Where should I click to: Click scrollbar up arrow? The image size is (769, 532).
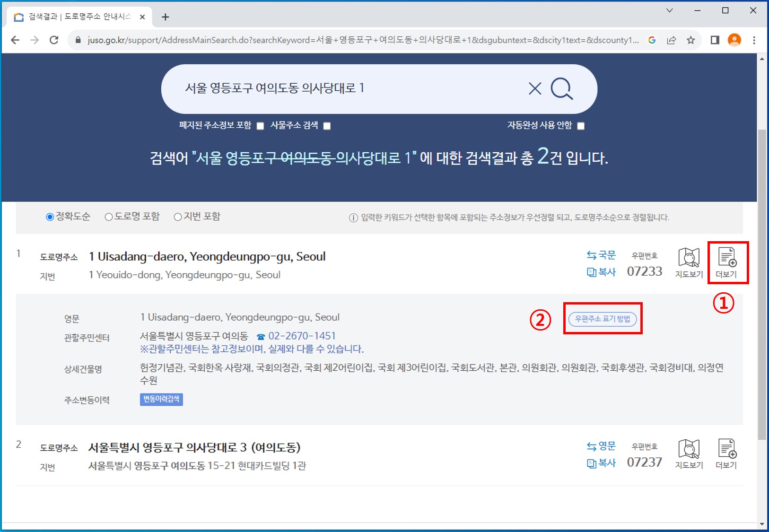[761, 59]
